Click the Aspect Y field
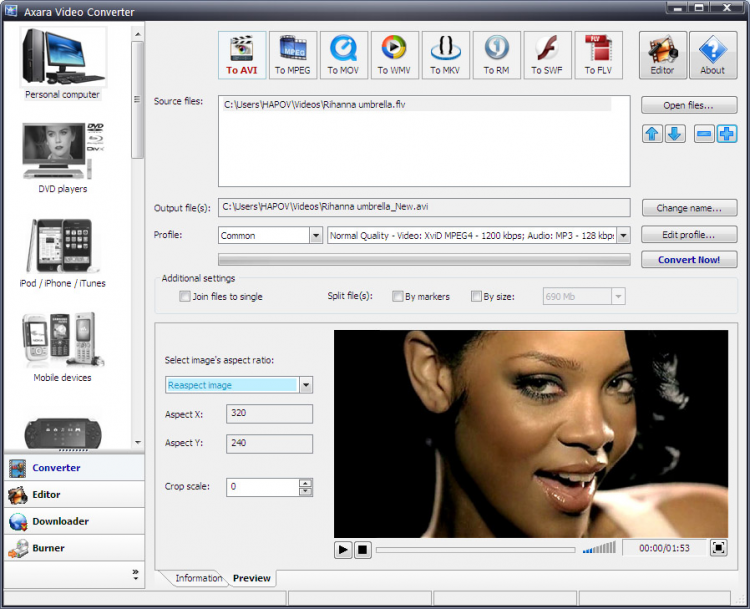This screenshot has height=609, width=750. (x=269, y=444)
